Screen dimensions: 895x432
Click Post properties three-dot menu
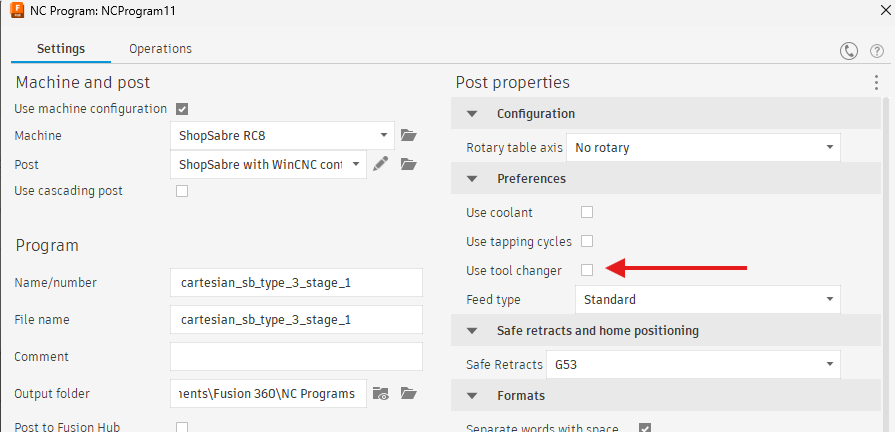(x=876, y=83)
